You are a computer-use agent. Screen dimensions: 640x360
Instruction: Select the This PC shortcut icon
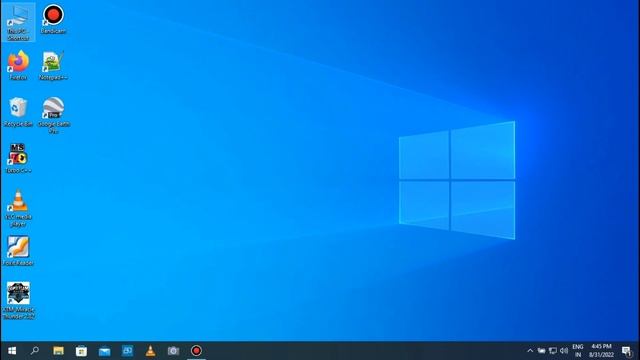coord(18,22)
